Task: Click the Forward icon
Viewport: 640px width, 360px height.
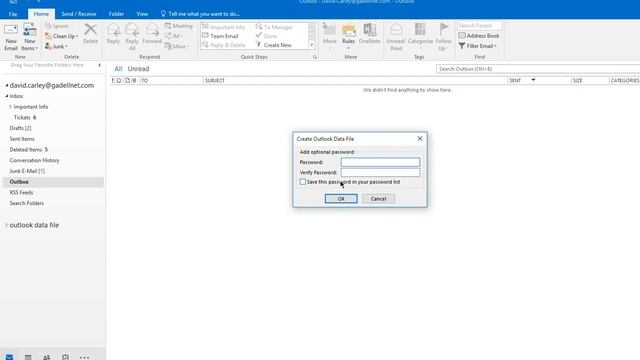Action: (x=152, y=30)
